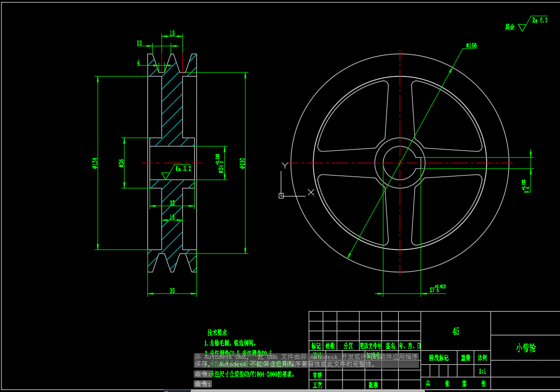The height and width of the screenshot is (392, 560).
Task: Select the 其余 annotation text
Action: [x=510, y=27]
